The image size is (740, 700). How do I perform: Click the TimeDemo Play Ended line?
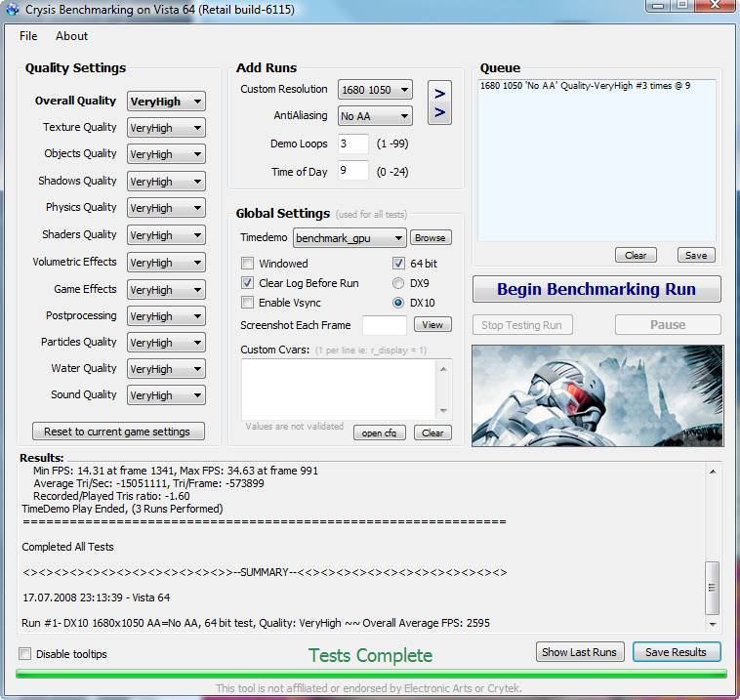[122, 509]
